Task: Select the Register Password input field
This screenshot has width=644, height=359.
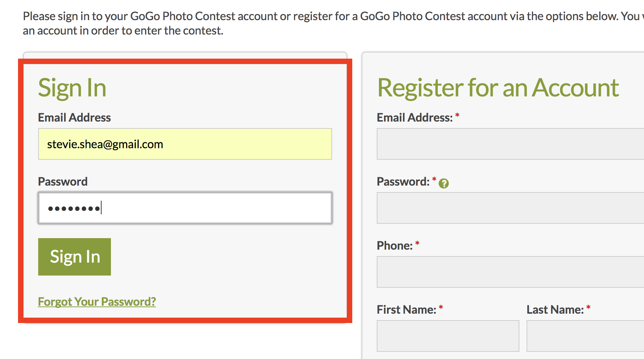Action: pyautogui.click(x=510, y=208)
